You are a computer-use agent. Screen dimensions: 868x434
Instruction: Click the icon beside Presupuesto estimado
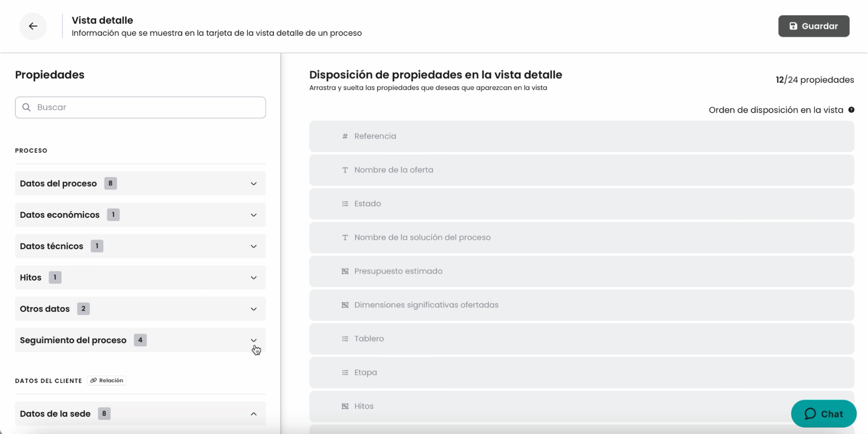[x=345, y=271]
